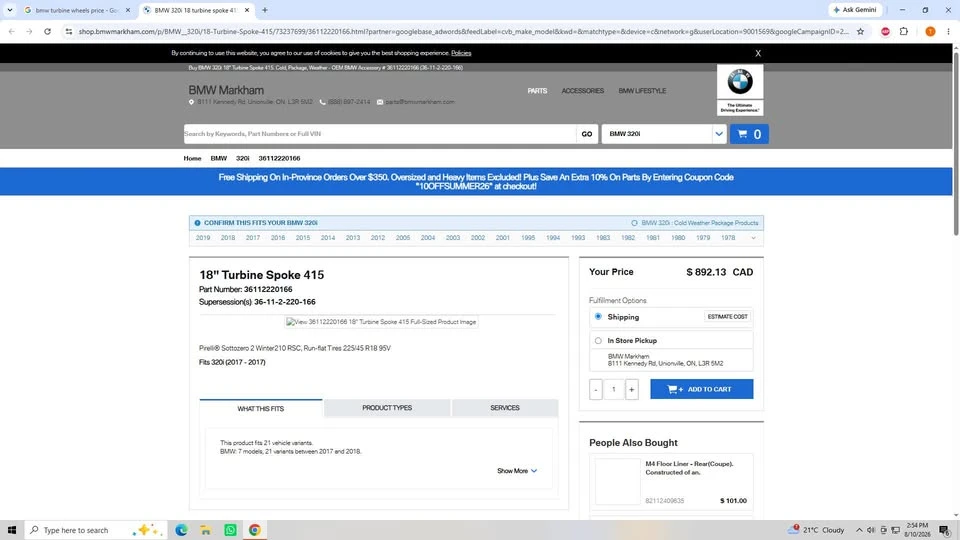
Task: Expand Show More fitment details
Action: 517,471
